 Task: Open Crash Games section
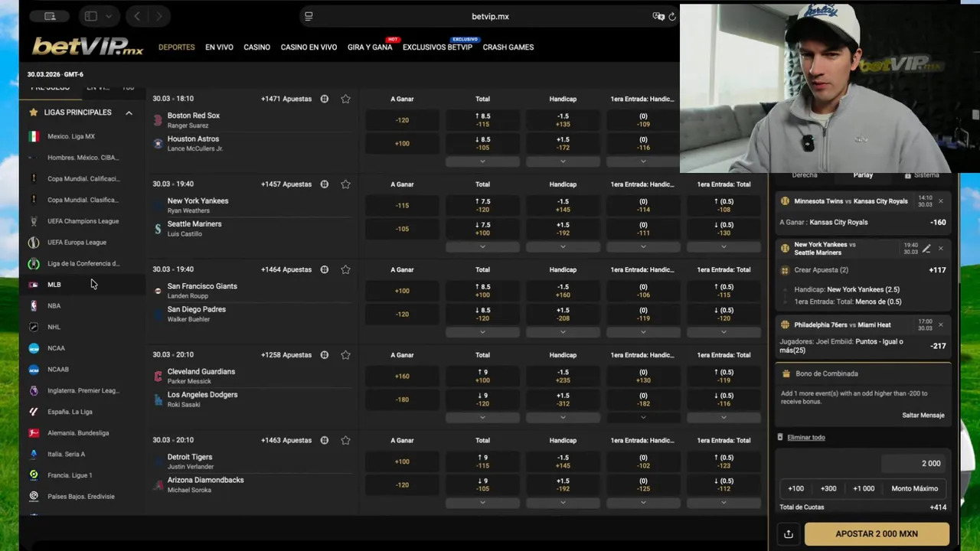point(508,47)
